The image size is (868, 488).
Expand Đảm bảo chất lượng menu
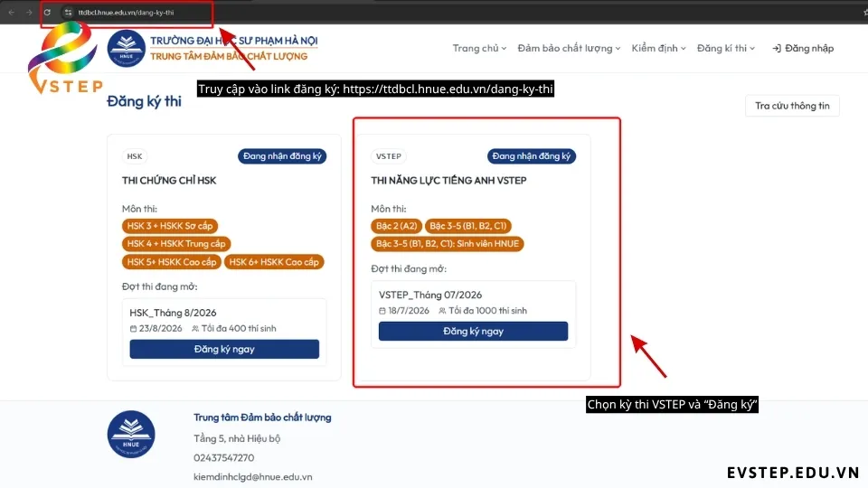point(569,48)
